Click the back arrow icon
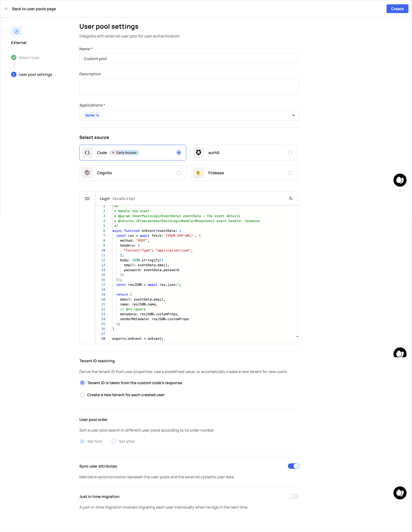 tap(6, 9)
